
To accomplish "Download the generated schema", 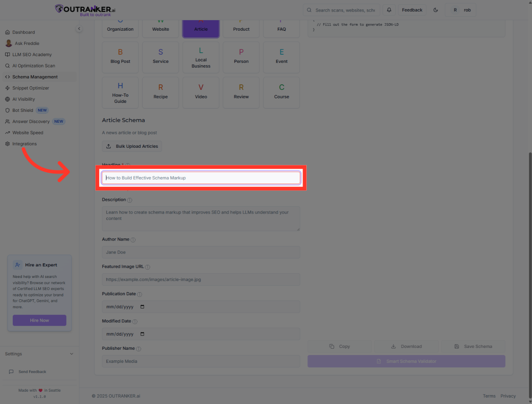I will pyautogui.click(x=406, y=346).
